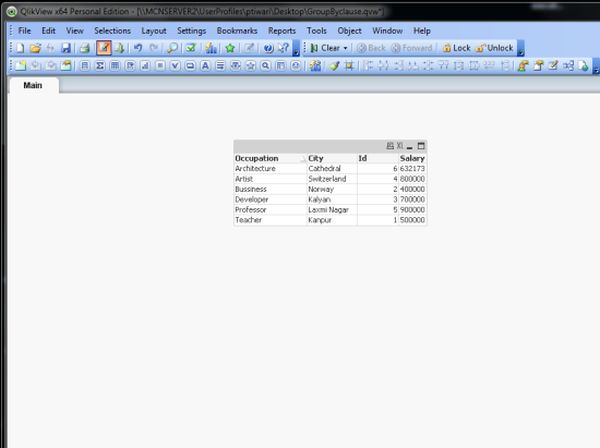Lock the current selections

pos(456,48)
